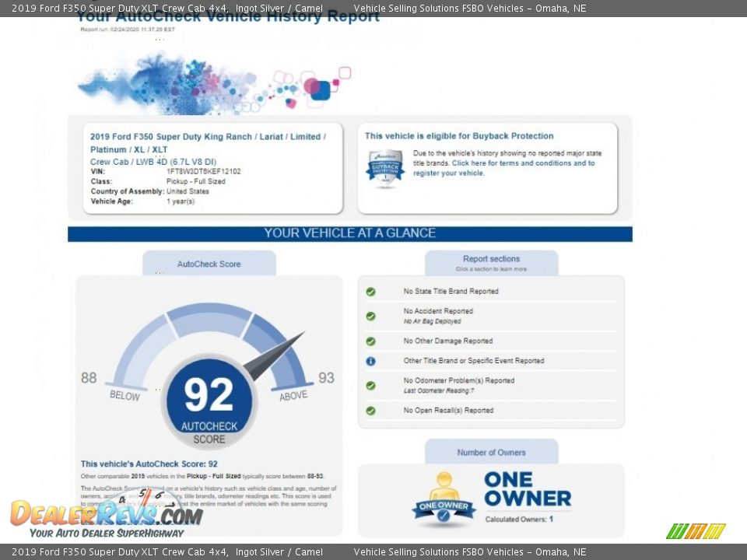Screen dimensions: 747x560
Task: Open the AutoCheck Score tab
Action: pyautogui.click(x=209, y=264)
